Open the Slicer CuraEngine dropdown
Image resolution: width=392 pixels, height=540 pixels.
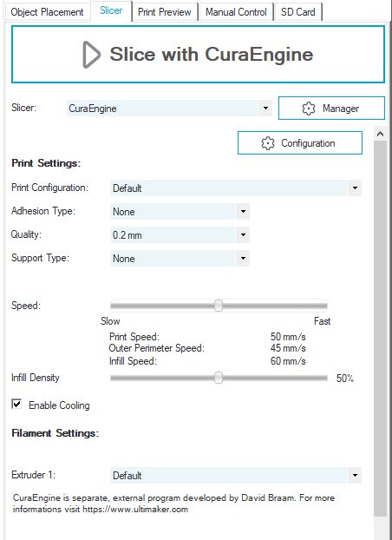point(169,109)
